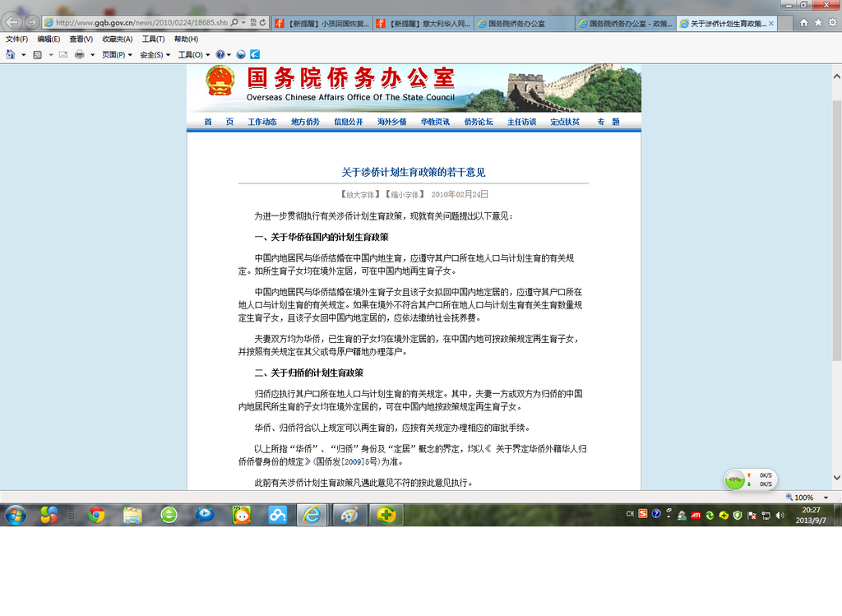The image size is (842, 616).
Task: Click the search magnifier in address bar
Action: click(x=234, y=22)
